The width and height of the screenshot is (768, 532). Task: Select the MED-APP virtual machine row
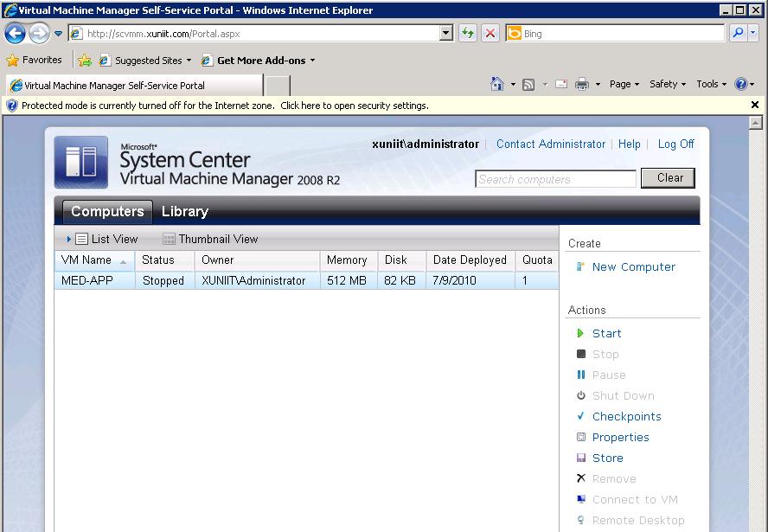point(307,280)
